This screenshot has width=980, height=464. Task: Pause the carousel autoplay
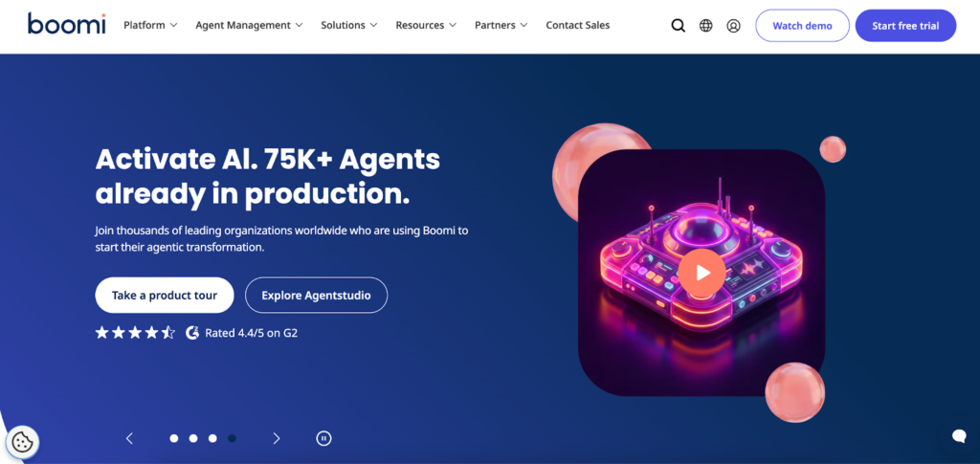click(x=323, y=438)
